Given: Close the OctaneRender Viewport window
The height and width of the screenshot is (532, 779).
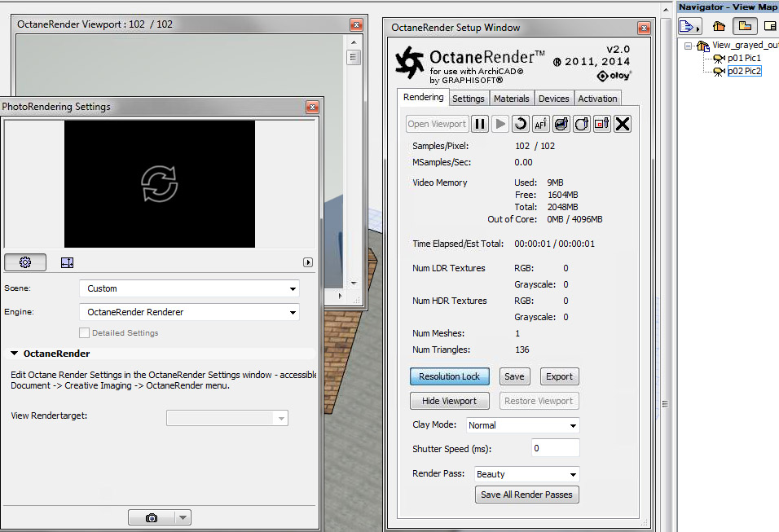Looking at the screenshot, I should [x=356, y=24].
